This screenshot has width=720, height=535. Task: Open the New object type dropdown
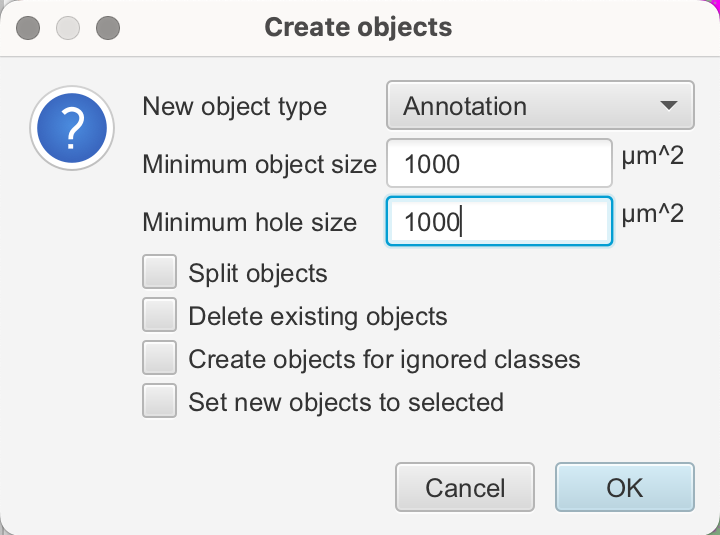point(539,106)
